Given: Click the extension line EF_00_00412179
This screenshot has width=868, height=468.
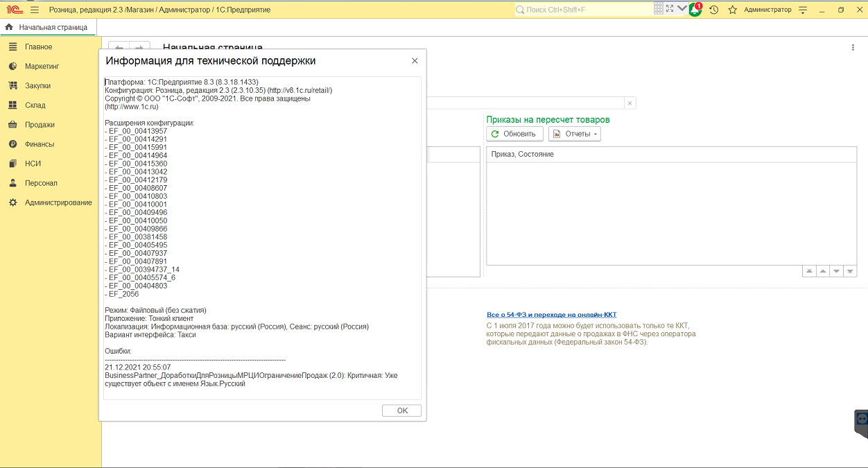Looking at the screenshot, I should (x=136, y=180).
